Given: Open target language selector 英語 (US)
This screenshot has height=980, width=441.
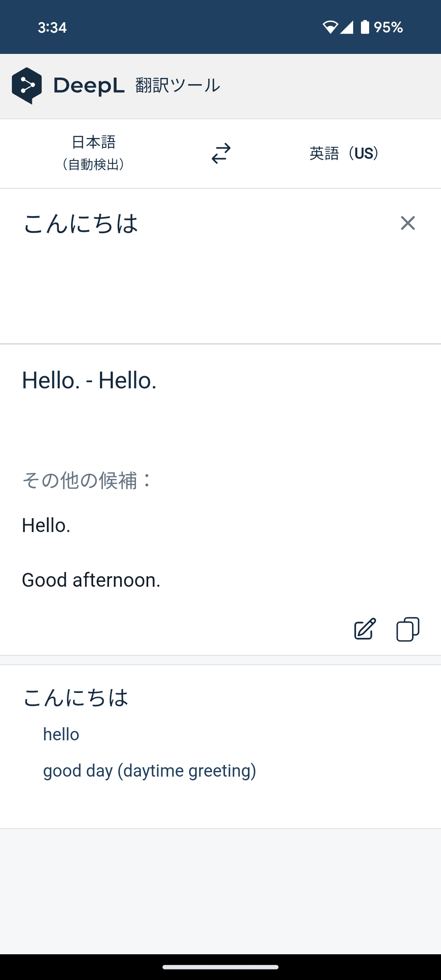Looking at the screenshot, I should pos(344,154).
